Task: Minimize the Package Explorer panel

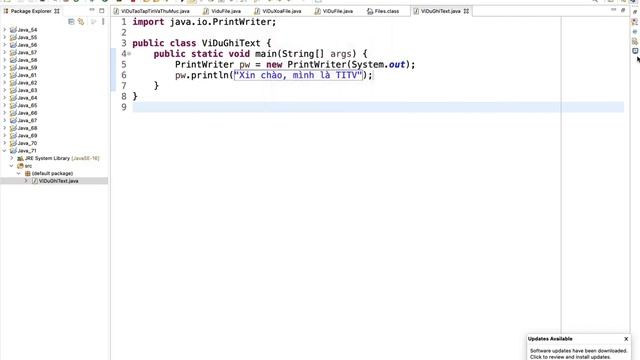Action: pos(92,10)
